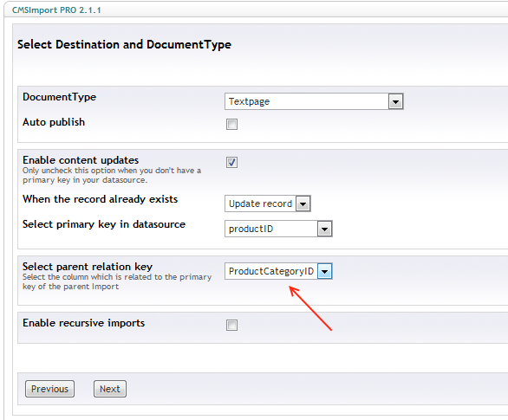Click the Select parent relation key label
This screenshot has width=508, height=420.
88,267
